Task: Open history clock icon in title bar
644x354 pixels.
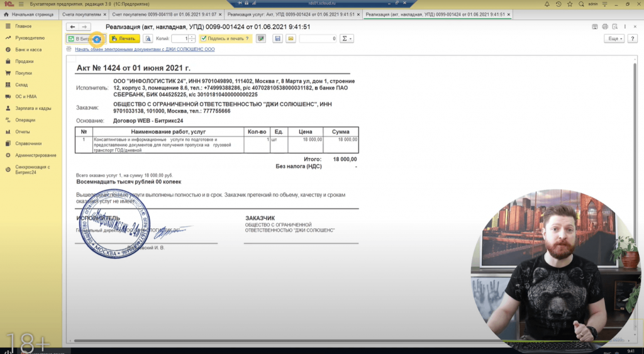Action: (558, 4)
